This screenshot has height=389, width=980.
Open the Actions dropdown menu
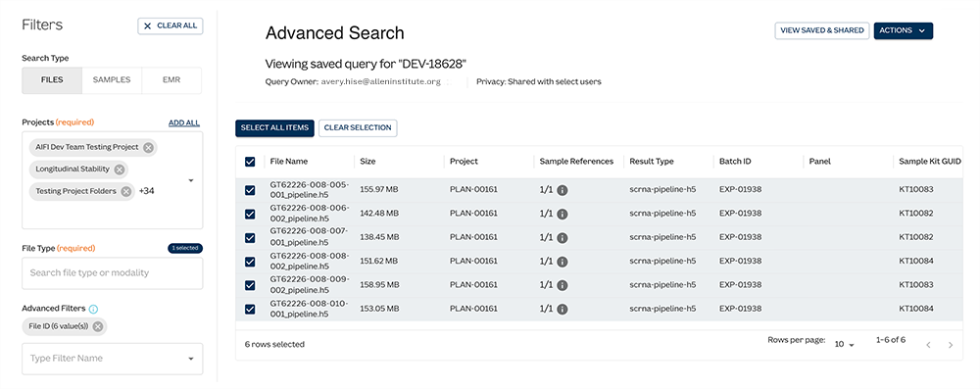904,30
